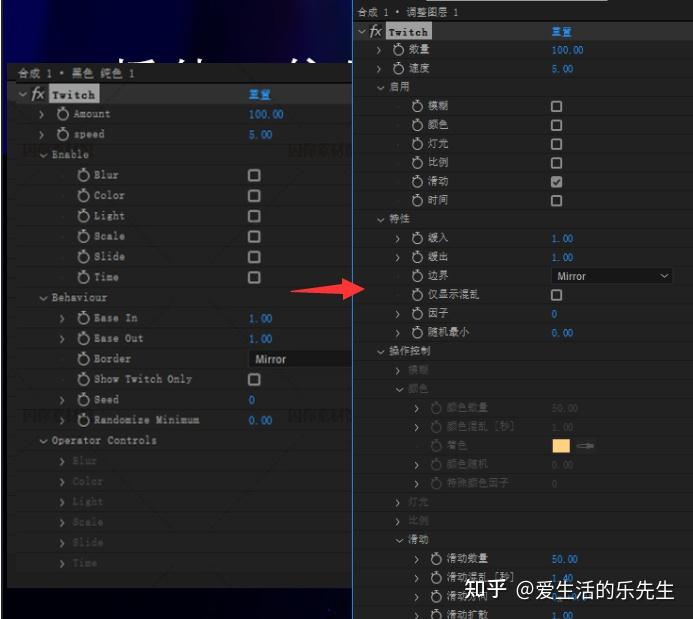Click the Ease In stopwatch icon
This screenshot has width=693, height=619.
click(x=83, y=318)
